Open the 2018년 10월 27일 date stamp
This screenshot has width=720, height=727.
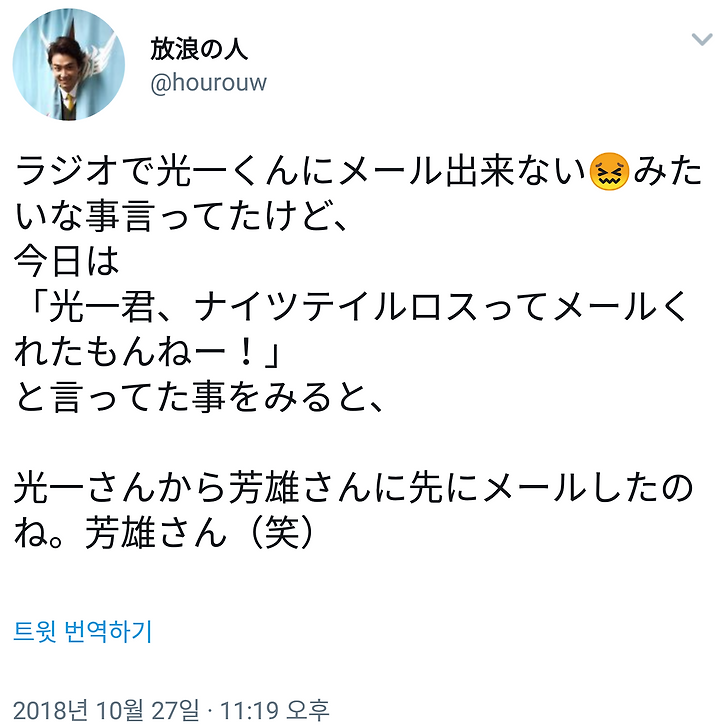tap(107, 710)
